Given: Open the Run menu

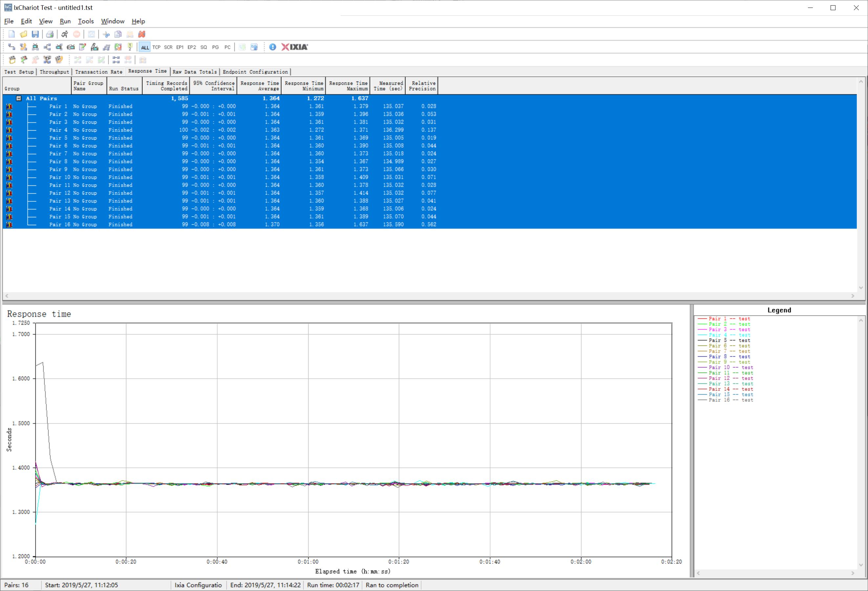Looking at the screenshot, I should [65, 21].
